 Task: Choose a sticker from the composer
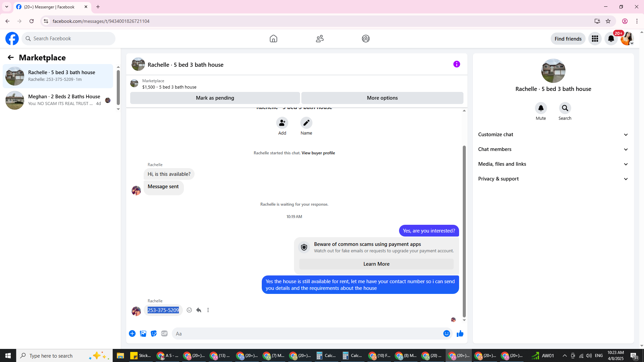pos(154,333)
